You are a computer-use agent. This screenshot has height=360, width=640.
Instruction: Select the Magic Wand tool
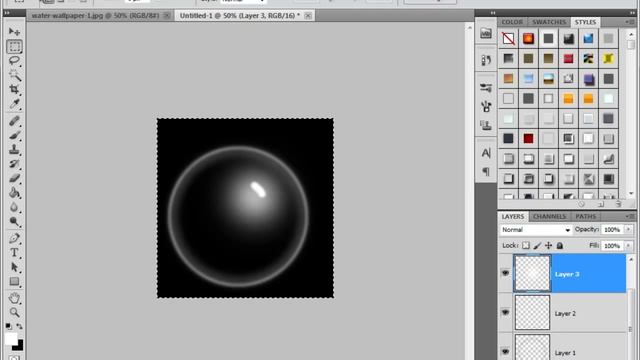click(14, 75)
